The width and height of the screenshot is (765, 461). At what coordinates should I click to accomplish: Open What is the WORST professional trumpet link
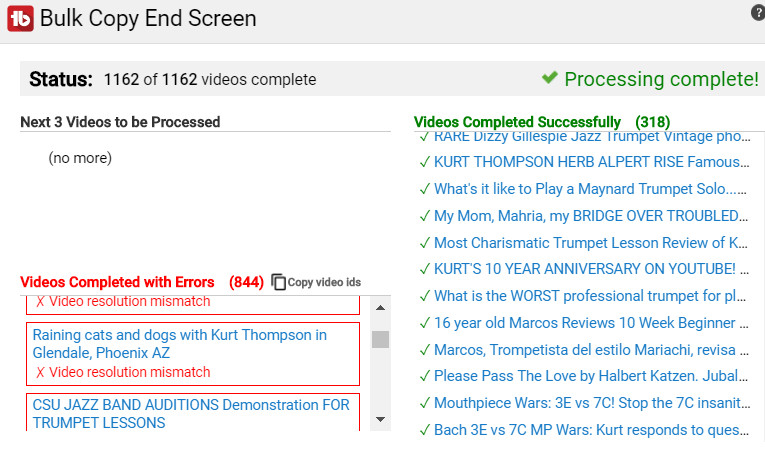[590, 296]
